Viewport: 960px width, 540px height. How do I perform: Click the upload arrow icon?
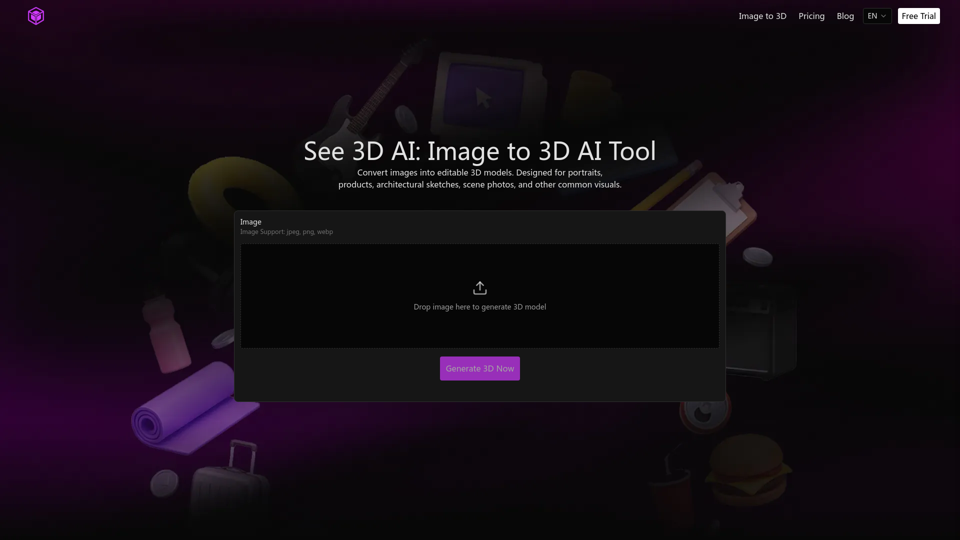(x=480, y=288)
